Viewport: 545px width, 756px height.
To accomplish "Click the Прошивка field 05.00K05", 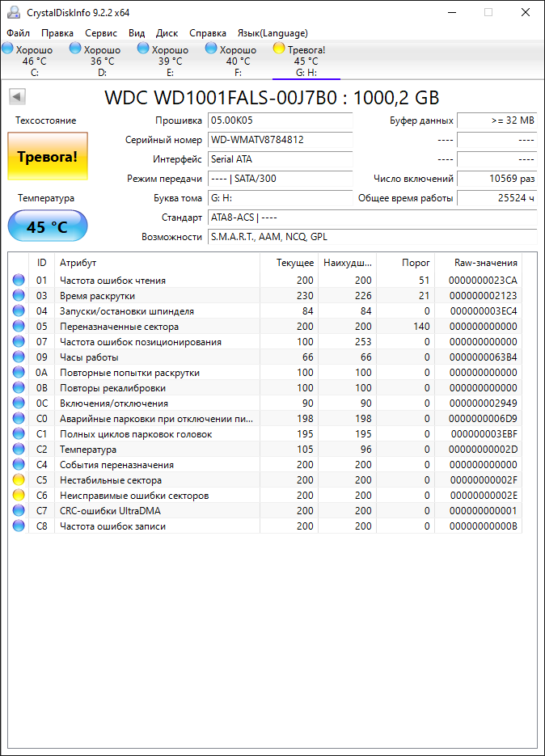I will (x=281, y=120).
